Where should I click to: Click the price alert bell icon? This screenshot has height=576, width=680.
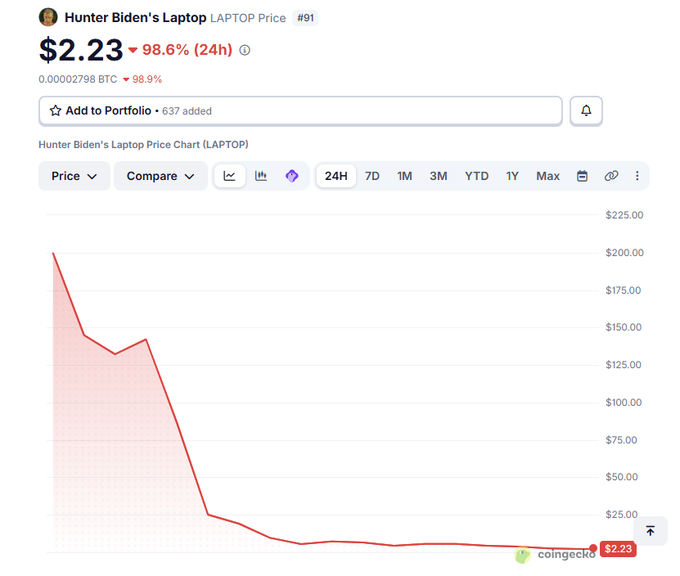586,111
